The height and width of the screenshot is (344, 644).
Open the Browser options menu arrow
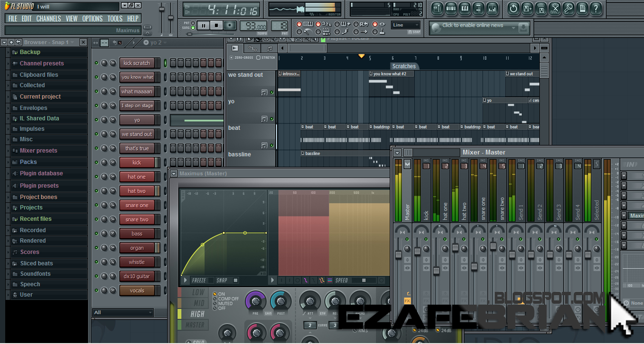pyautogui.click(x=4, y=42)
